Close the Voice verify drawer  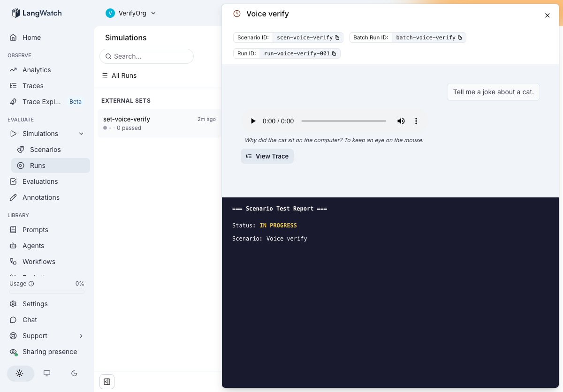(547, 15)
